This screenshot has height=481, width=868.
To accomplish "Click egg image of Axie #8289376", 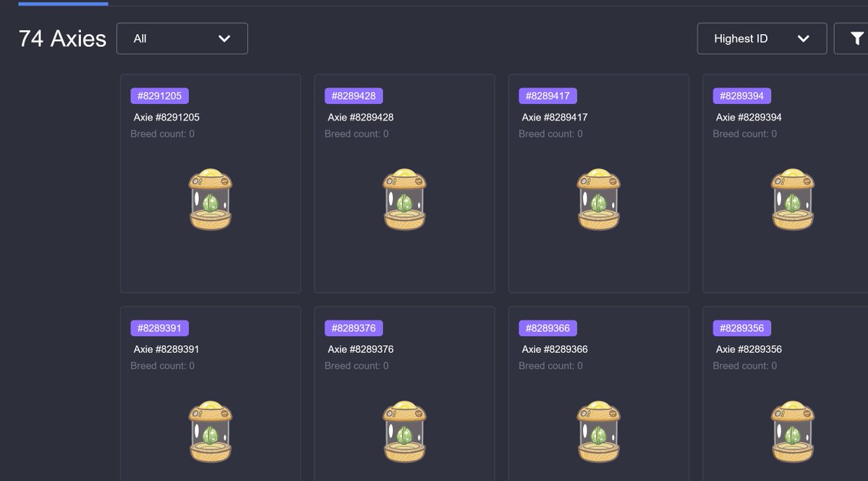I will (404, 431).
